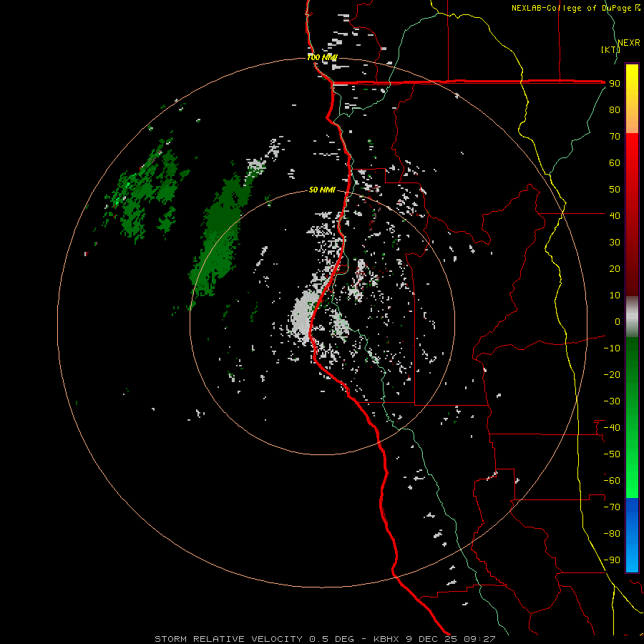Click the 50 NMI range ring label
Image resolution: width=644 pixels, height=644 pixels.
(x=322, y=190)
